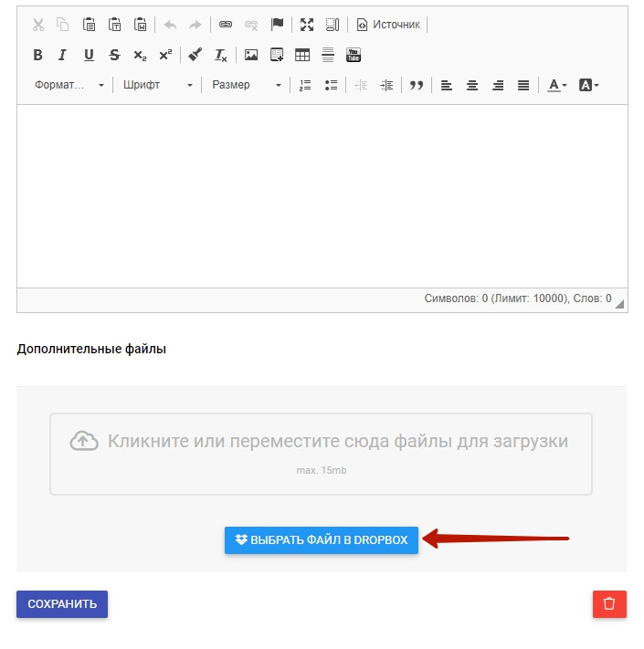Screen dimensions: 644x649
Task: Expand the Размер size dropdown
Action: (x=247, y=85)
